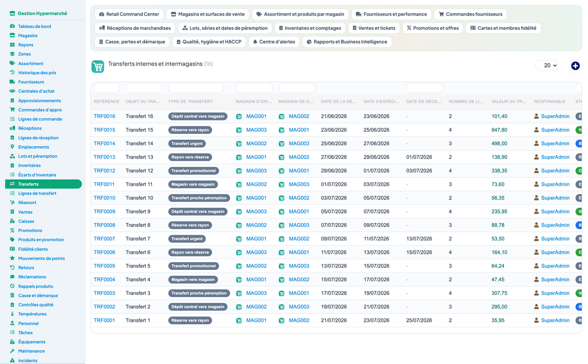Click the Réassort dolly icon in sidebar

coord(12,202)
